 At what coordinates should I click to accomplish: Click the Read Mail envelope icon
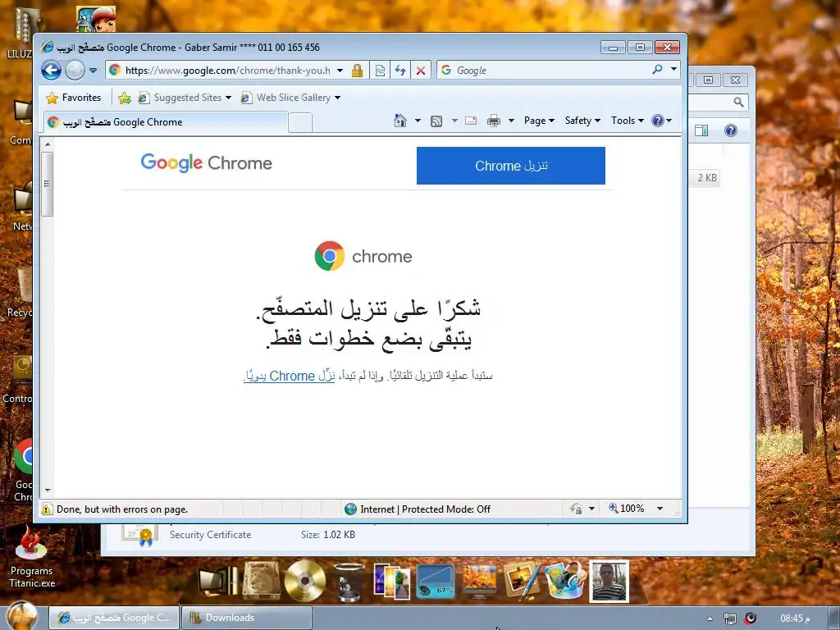click(x=471, y=121)
